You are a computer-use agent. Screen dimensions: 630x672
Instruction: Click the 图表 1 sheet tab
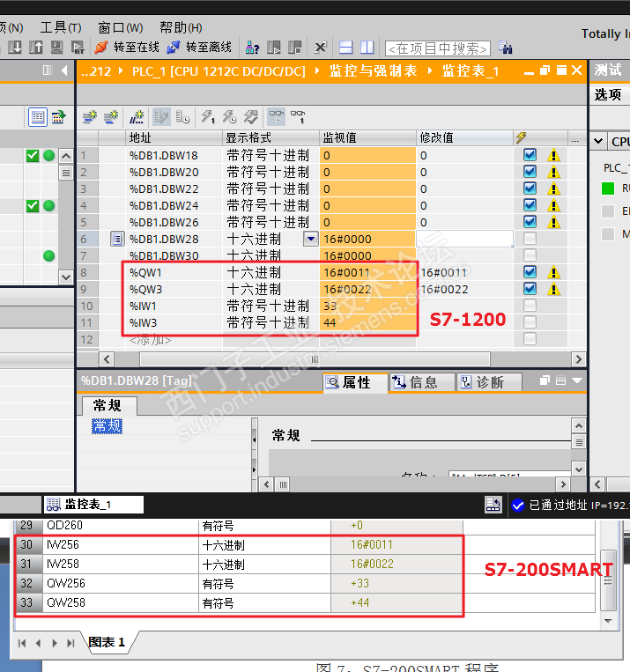click(107, 642)
